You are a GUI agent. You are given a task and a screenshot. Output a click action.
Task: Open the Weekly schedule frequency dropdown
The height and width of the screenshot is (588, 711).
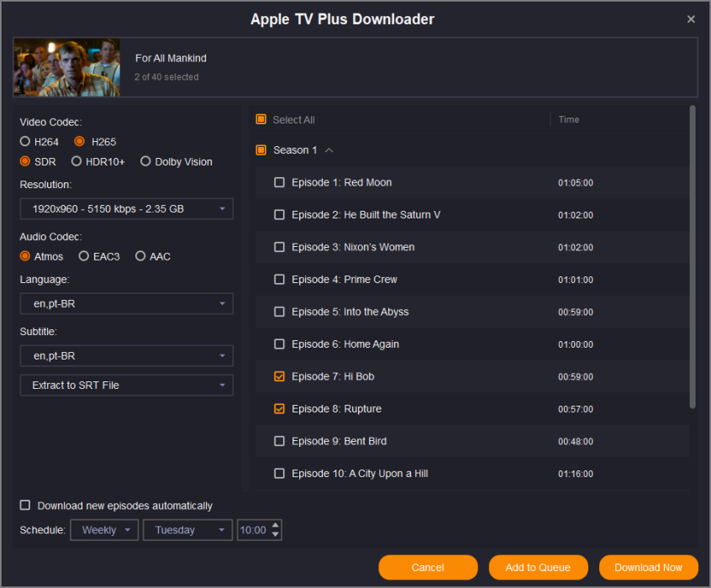[x=104, y=530]
